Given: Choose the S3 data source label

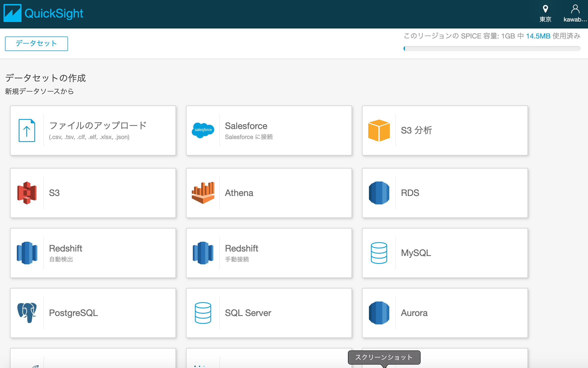Looking at the screenshot, I should [54, 193].
